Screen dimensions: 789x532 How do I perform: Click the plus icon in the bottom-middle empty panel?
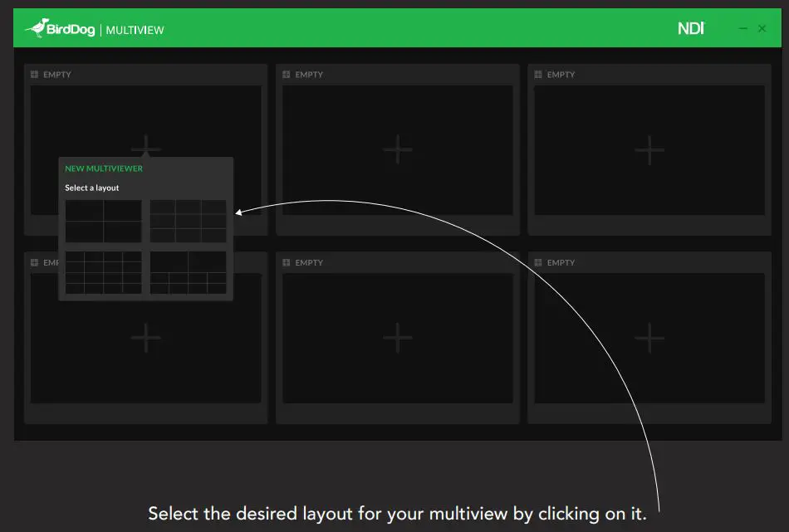point(397,338)
